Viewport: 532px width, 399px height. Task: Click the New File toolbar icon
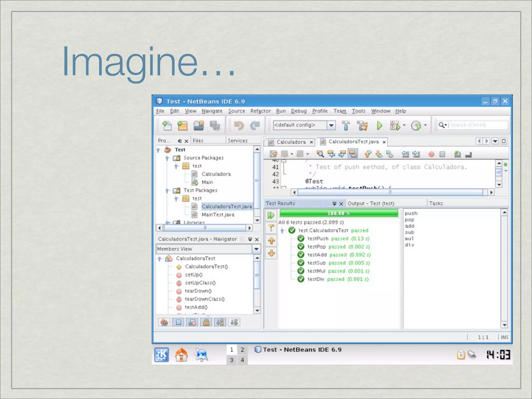(x=167, y=125)
